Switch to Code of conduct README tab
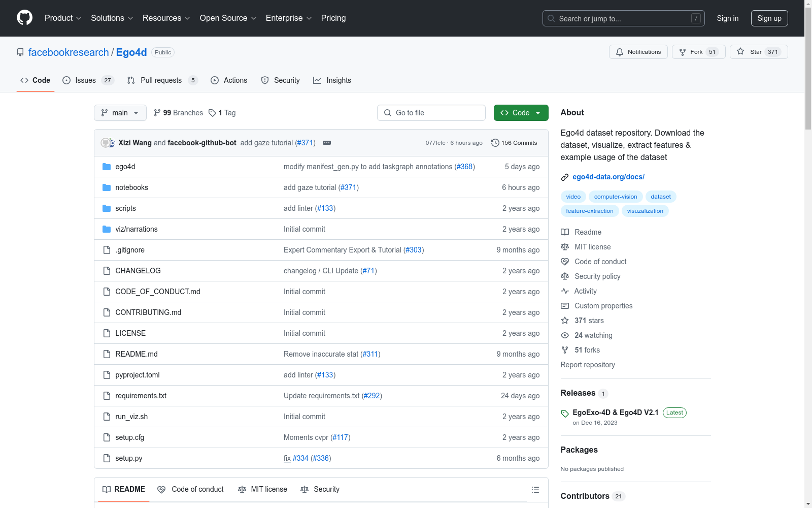This screenshot has width=812, height=508. click(190, 489)
